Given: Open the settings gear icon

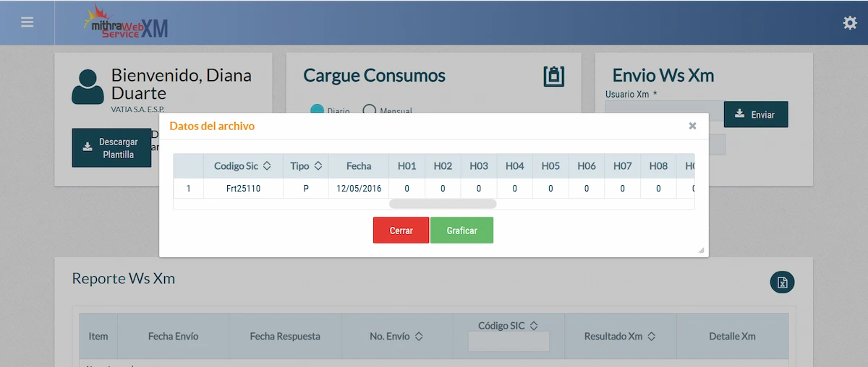Looking at the screenshot, I should pyautogui.click(x=850, y=23).
